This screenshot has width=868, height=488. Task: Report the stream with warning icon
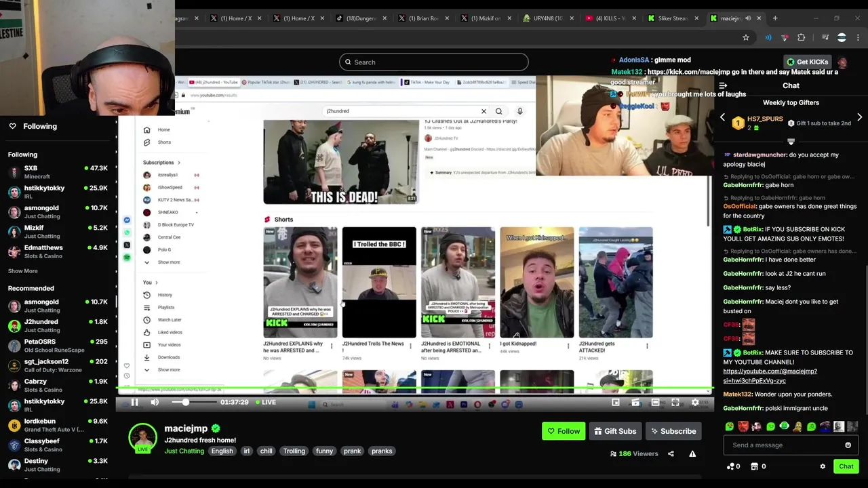[692, 454]
